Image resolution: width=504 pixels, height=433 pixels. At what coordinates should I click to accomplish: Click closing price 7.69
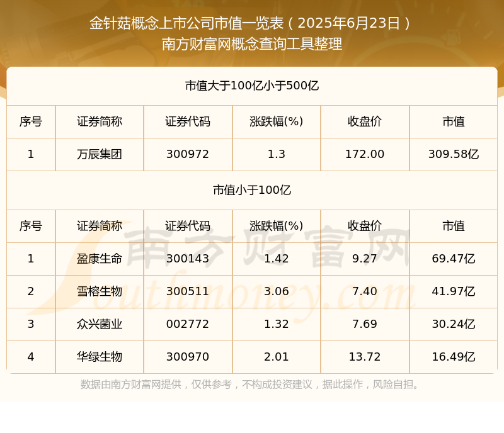click(365, 324)
